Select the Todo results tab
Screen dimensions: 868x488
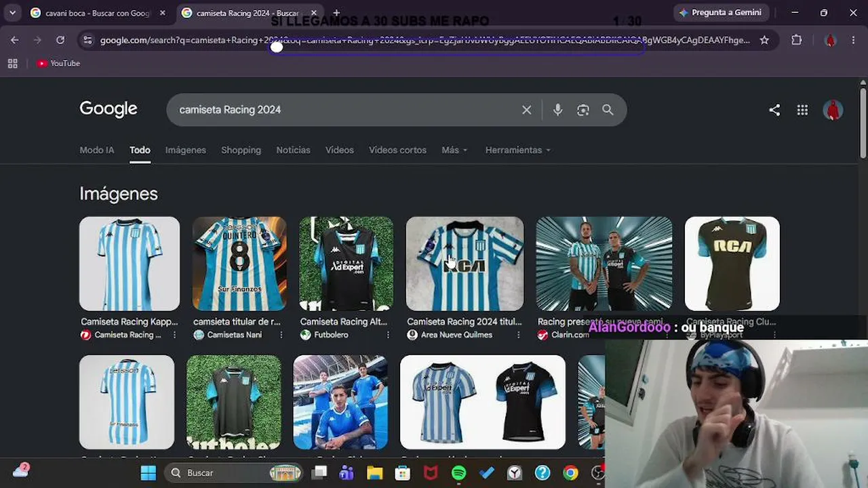(x=140, y=150)
